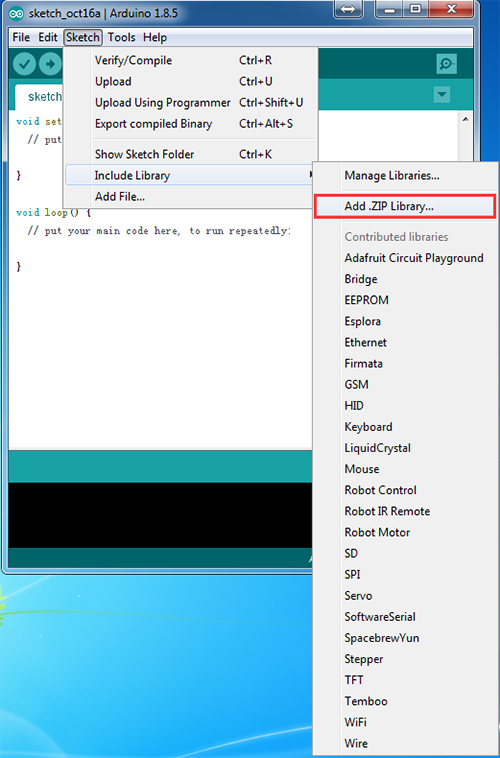Include the Robot Motor library

pos(405,532)
